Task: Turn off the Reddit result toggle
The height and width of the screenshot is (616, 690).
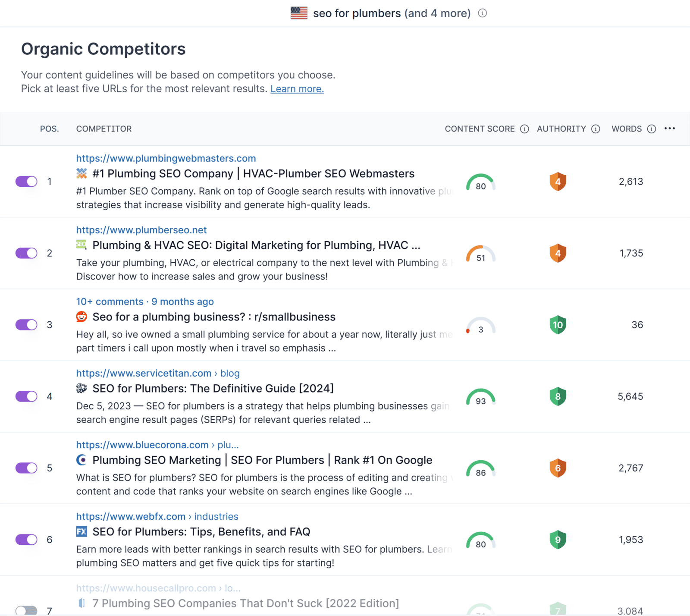Action: tap(26, 325)
